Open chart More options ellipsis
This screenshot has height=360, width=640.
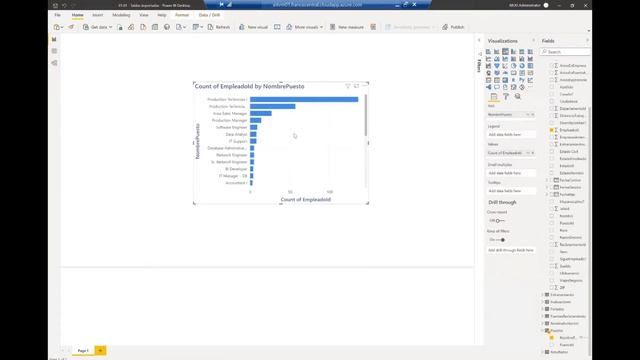(364, 86)
